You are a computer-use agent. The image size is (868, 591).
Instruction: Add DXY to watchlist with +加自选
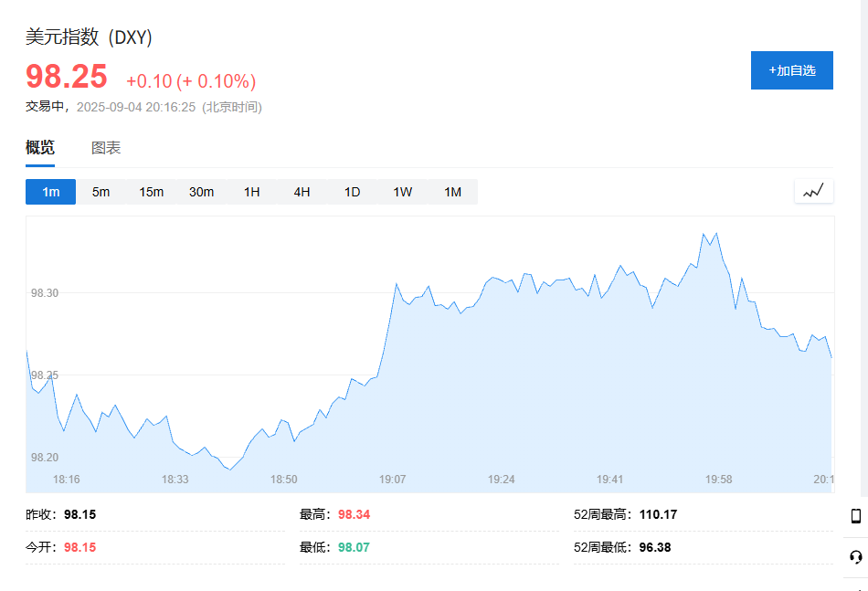point(791,70)
